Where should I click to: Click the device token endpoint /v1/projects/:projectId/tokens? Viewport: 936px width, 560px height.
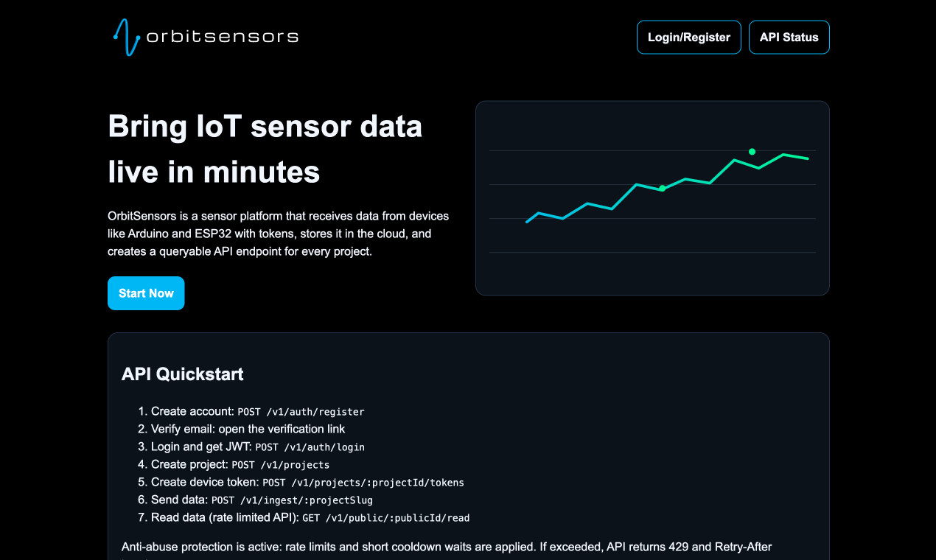363,483
